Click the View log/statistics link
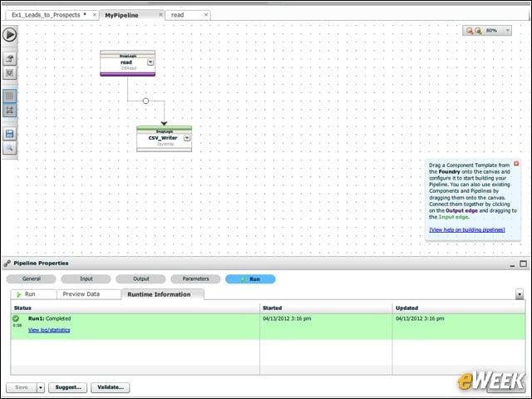Screen dimensions: 532x399 [49, 330]
